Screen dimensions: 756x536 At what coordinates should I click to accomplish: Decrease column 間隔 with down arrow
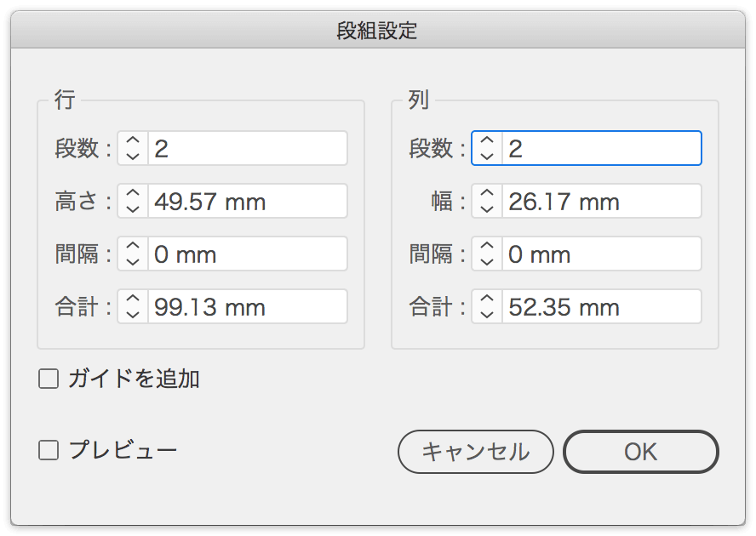487,262
